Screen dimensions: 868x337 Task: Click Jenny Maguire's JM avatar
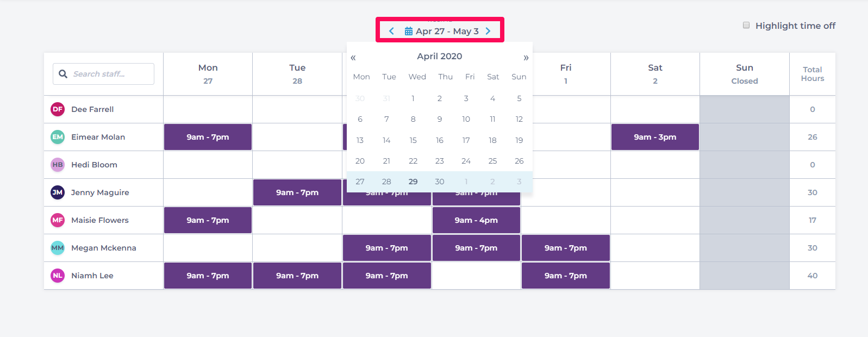[58, 192]
